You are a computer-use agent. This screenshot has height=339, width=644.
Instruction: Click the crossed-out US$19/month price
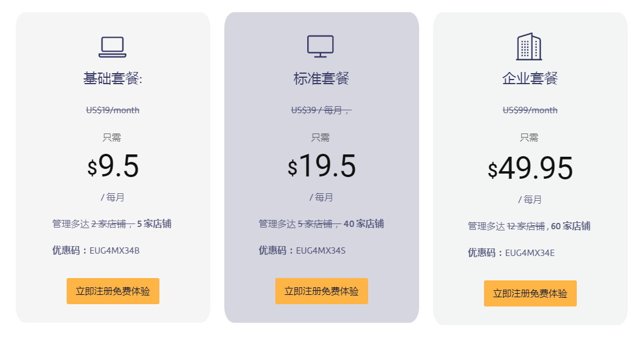tap(113, 110)
